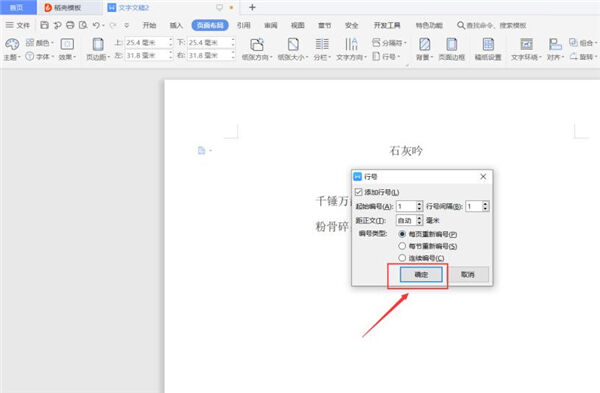Click the 页面边框 page border icon
This screenshot has width=600, height=393.
452,44
